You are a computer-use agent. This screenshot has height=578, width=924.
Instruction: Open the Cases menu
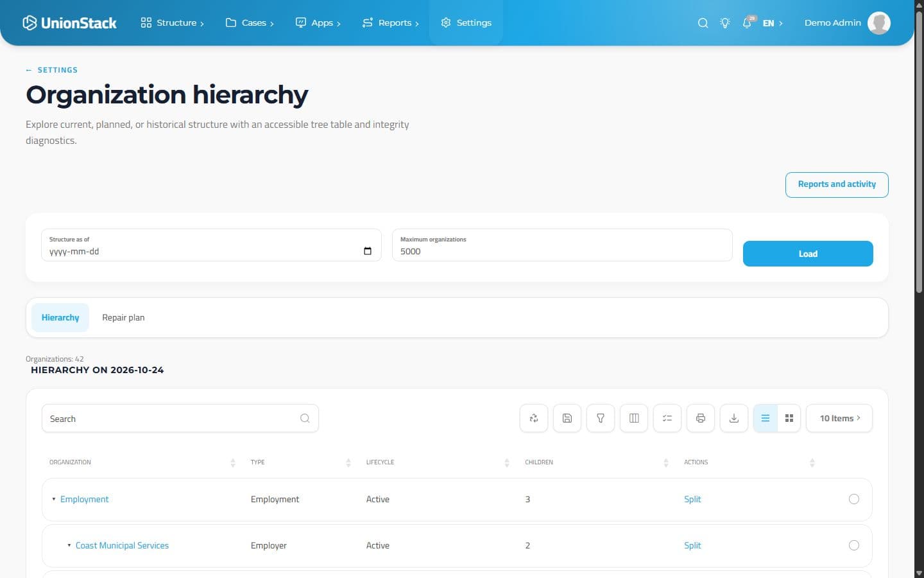click(x=250, y=23)
